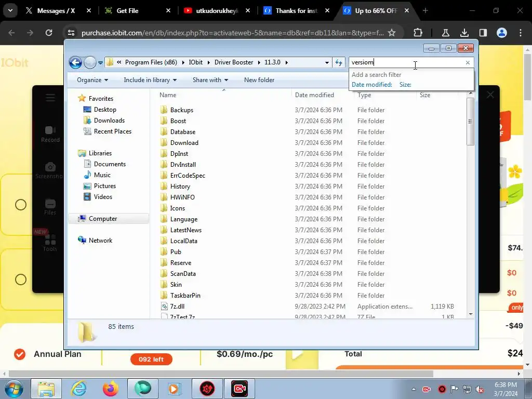
Task: Select the 7z.dll file icon
Action: click(164, 307)
